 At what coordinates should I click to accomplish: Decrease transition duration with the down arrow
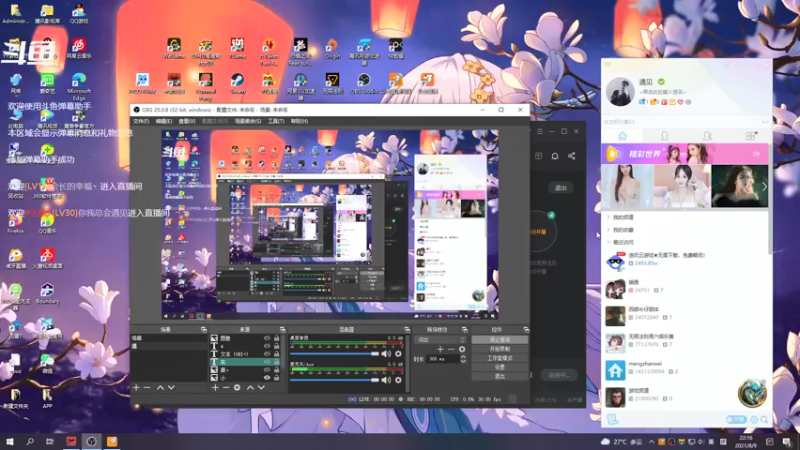click(x=463, y=361)
